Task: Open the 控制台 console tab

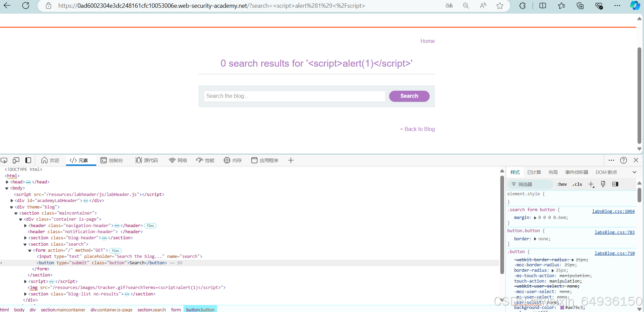Action: 112,160
